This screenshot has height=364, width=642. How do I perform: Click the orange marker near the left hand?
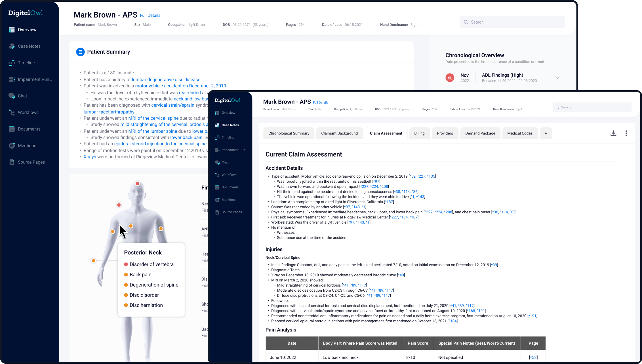point(94,261)
